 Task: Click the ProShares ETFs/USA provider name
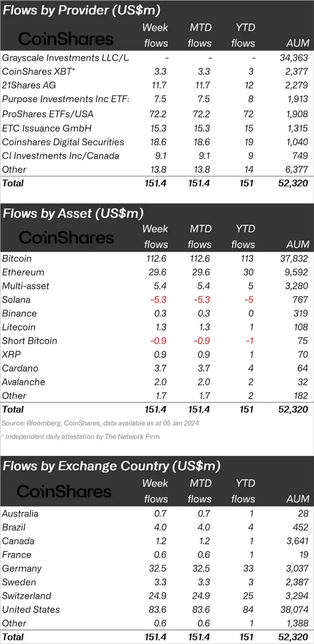pyautogui.click(x=47, y=114)
